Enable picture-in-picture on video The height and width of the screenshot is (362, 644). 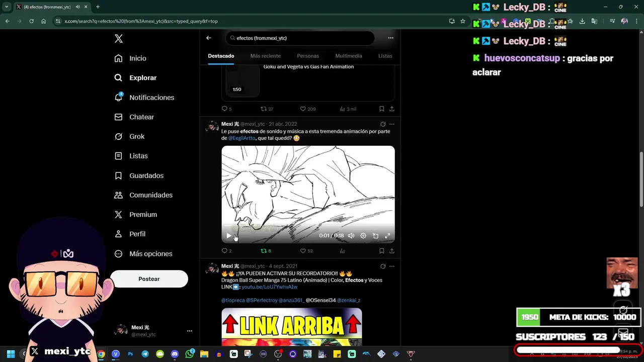point(375,236)
